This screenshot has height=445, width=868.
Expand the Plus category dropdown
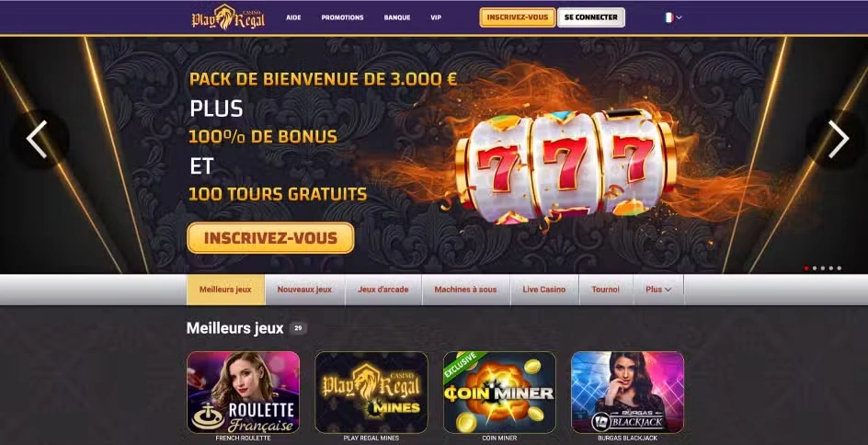658,290
